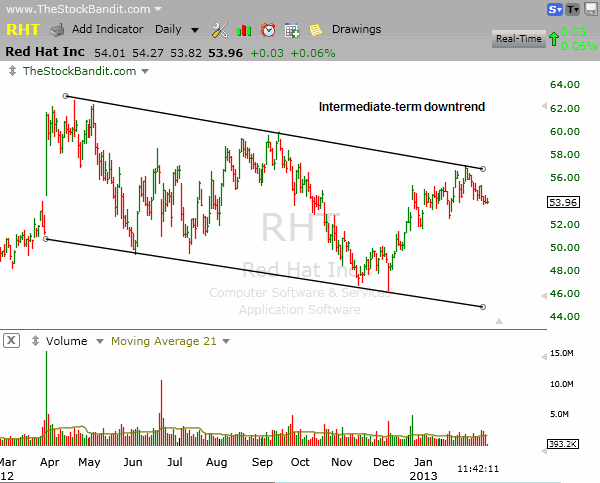Screen dimensions: 600x483
Task: Expand the www.TheStockBandit.com title dropdown arrow
Action: (158, 9)
